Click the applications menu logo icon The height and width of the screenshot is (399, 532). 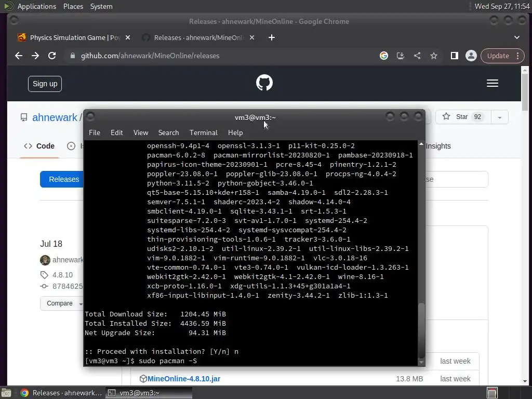(9, 6)
